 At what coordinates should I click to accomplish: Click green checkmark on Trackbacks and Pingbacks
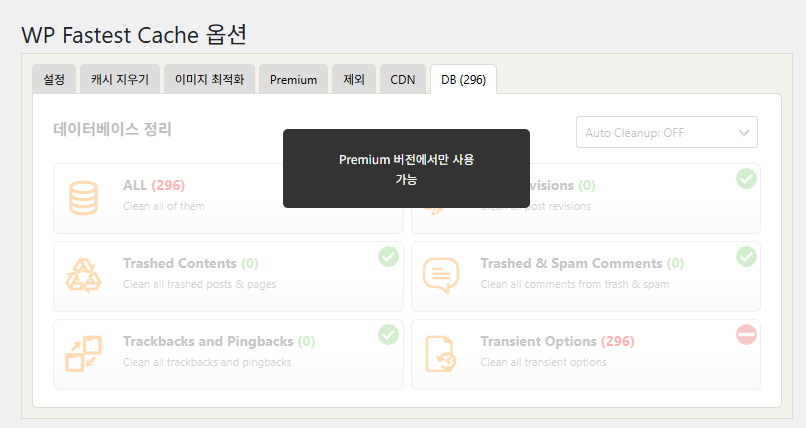(389, 334)
